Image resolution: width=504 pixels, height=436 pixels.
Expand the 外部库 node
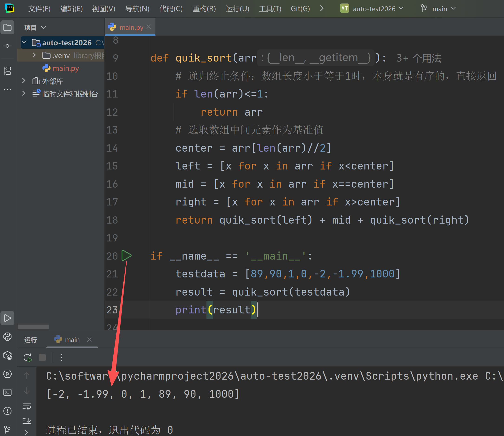24,81
